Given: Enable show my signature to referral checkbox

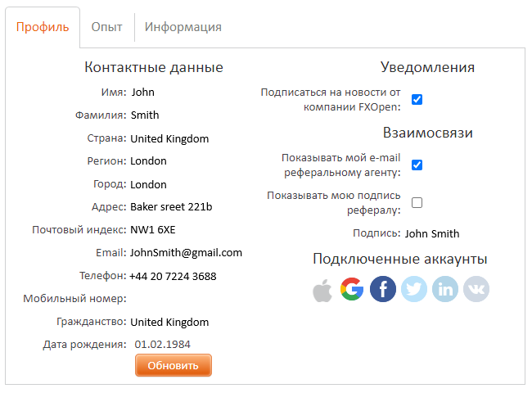Looking at the screenshot, I should tap(417, 202).
